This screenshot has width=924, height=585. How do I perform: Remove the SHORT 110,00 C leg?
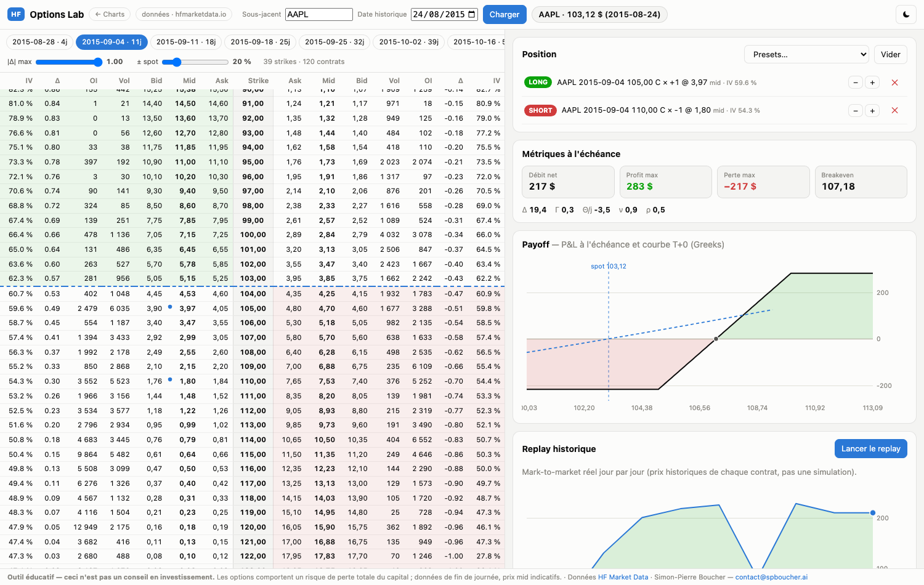[x=895, y=111]
